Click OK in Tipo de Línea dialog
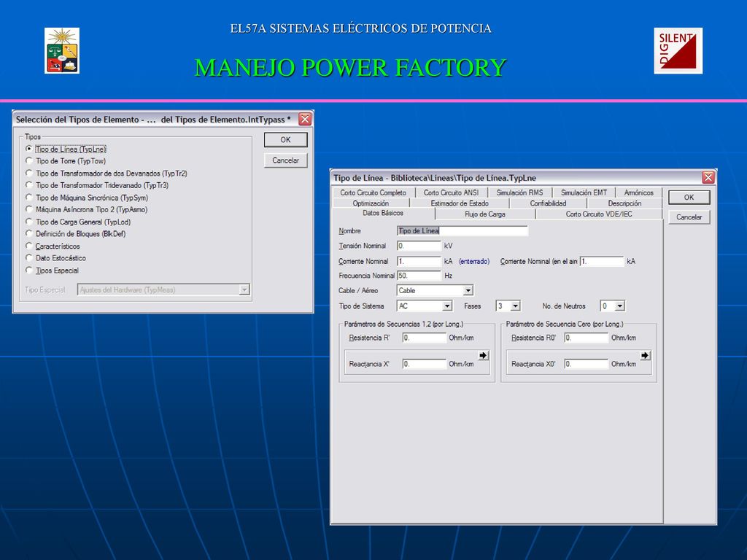The height and width of the screenshot is (560, 747). [689, 197]
